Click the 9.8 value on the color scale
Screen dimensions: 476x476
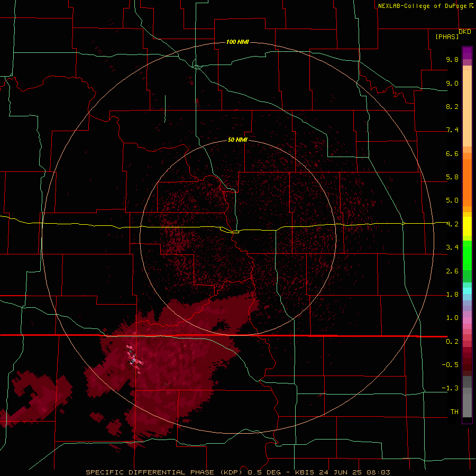pyautogui.click(x=452, y=59)
